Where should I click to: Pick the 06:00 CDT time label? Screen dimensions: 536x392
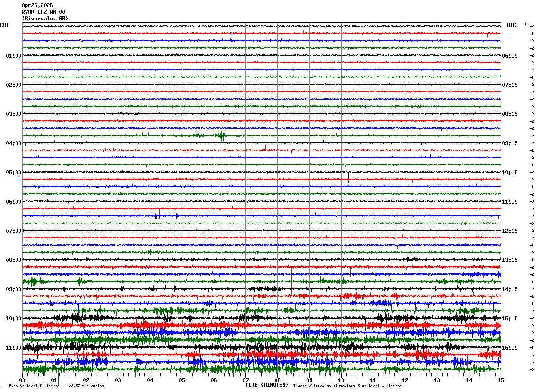(13, 202)
